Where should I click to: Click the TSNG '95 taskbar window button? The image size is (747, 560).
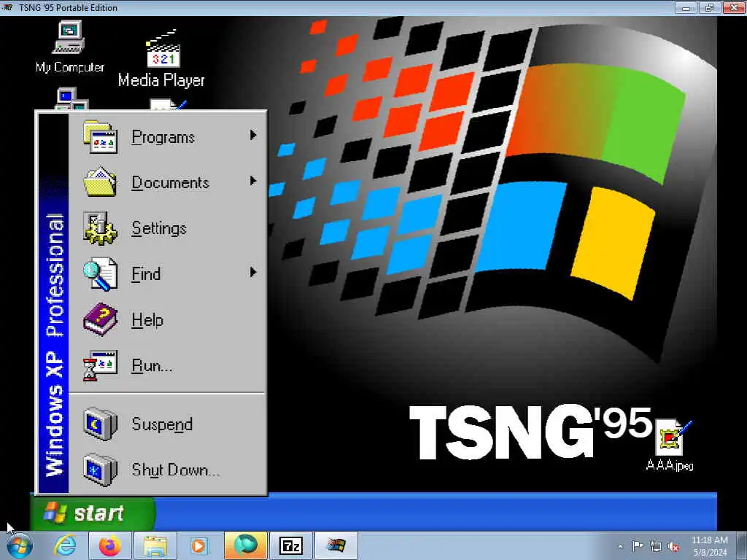pyautogui.click(x=336, y=545)
